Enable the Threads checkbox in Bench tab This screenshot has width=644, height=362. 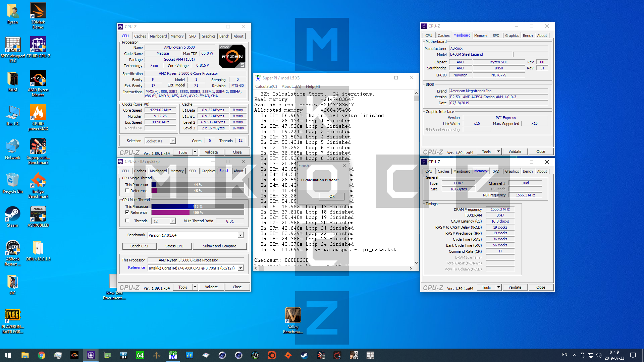[x=127, y=221]
